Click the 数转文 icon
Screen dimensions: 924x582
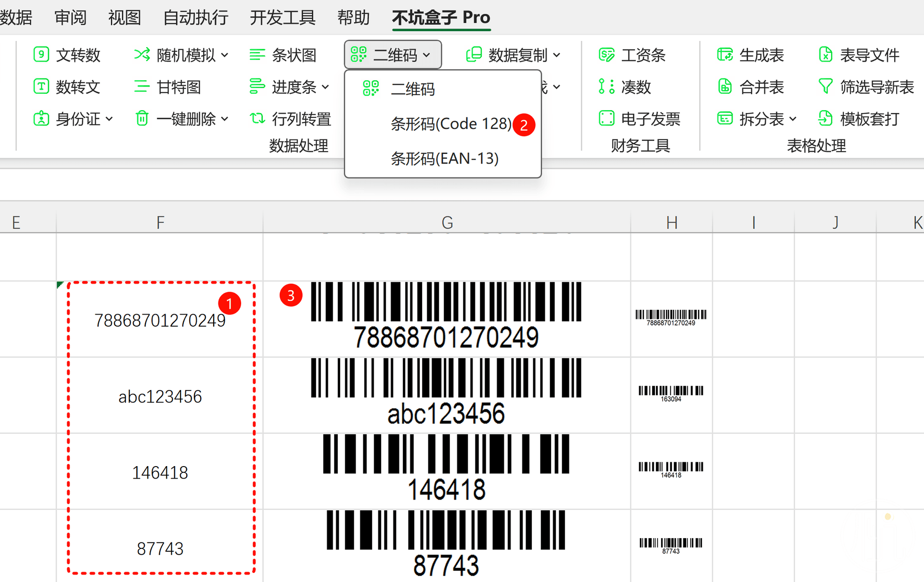41,87
